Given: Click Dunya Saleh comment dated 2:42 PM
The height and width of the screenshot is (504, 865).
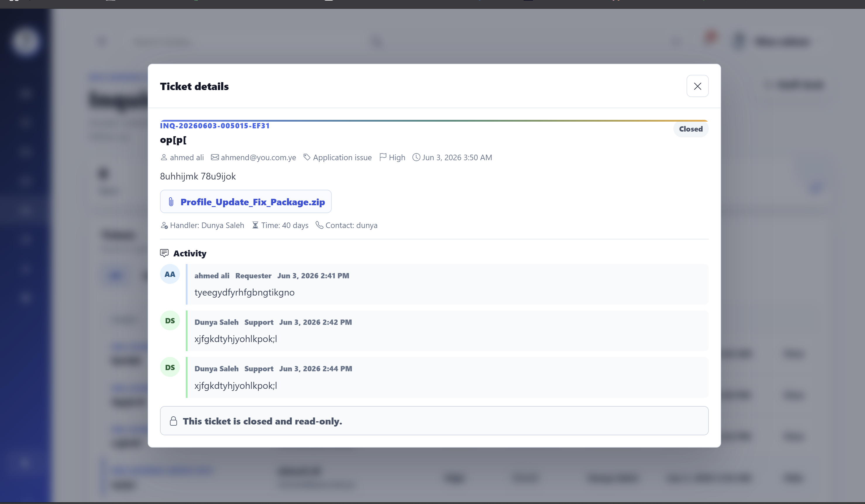Looking at the screenshot, I should tap(447, 331).
